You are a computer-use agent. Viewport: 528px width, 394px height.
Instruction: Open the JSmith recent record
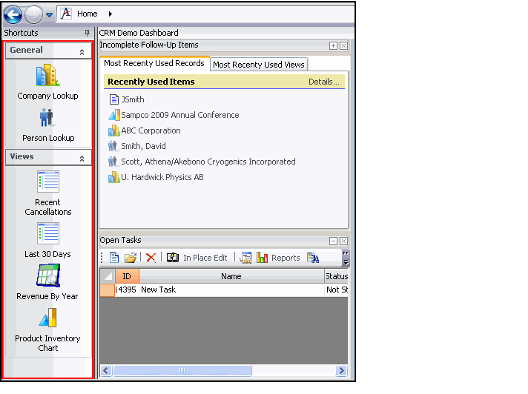pyautogui.click(x=133, y=100)
